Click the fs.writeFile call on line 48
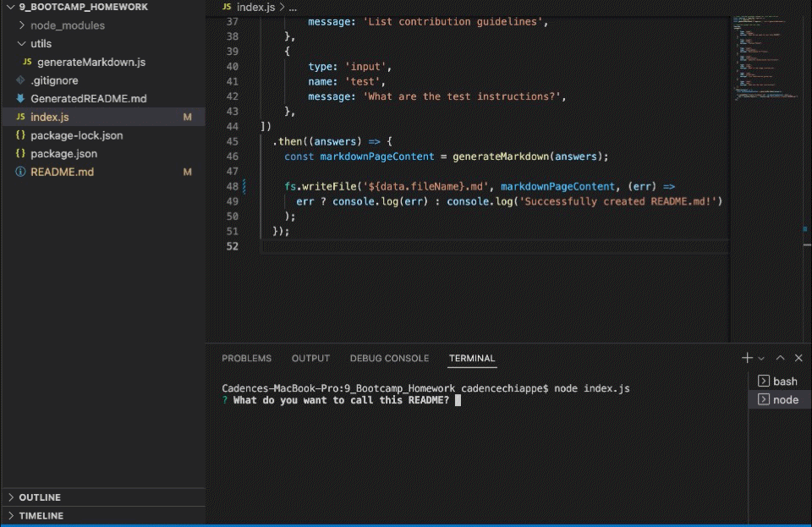The image size is (812, 527). tap(321, 186)
